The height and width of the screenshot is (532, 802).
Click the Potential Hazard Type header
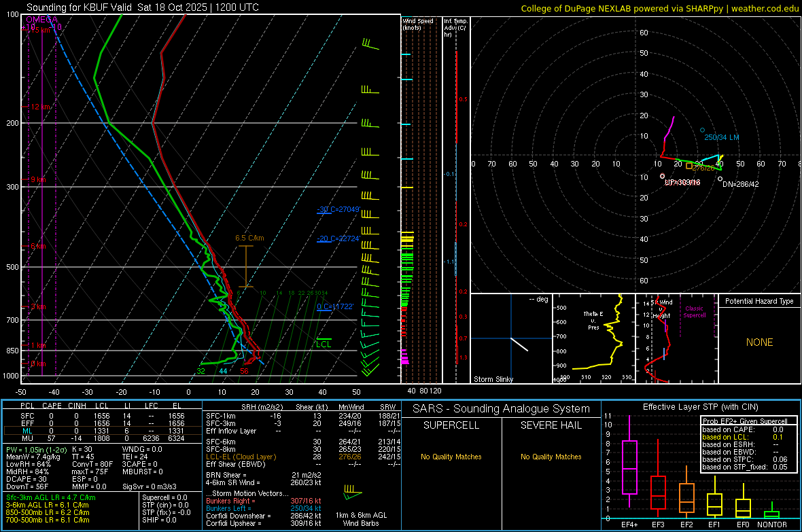759,301
